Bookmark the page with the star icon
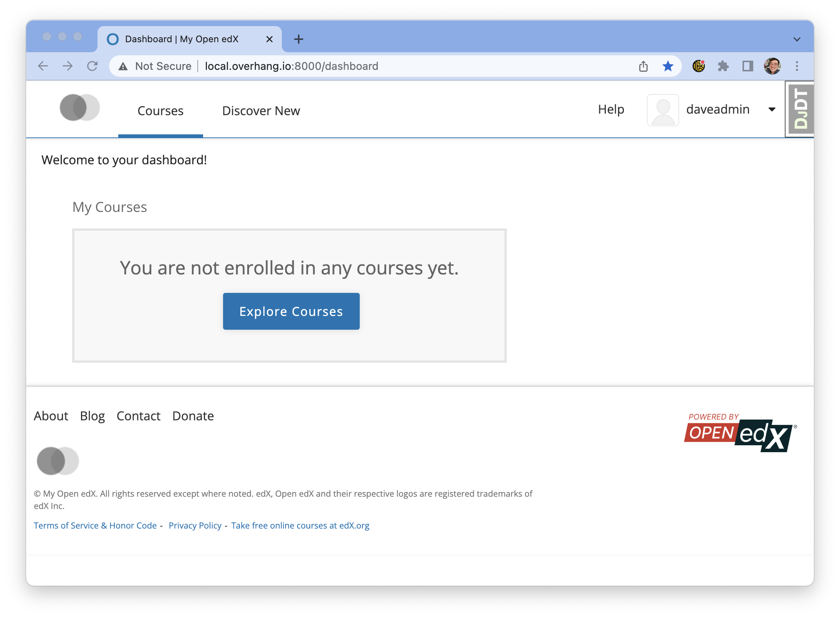Image resolution: width=840 pixels, height=618 pixels. point(668,66)
